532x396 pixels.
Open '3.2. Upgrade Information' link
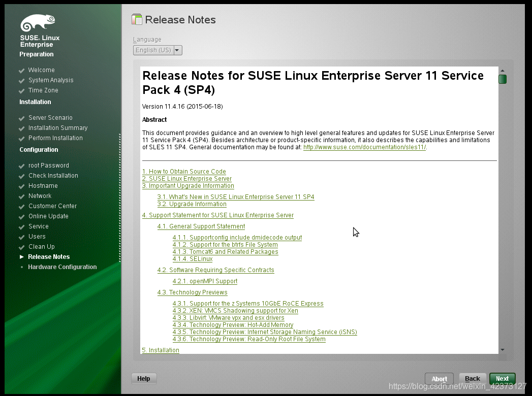tap(192, 204)
